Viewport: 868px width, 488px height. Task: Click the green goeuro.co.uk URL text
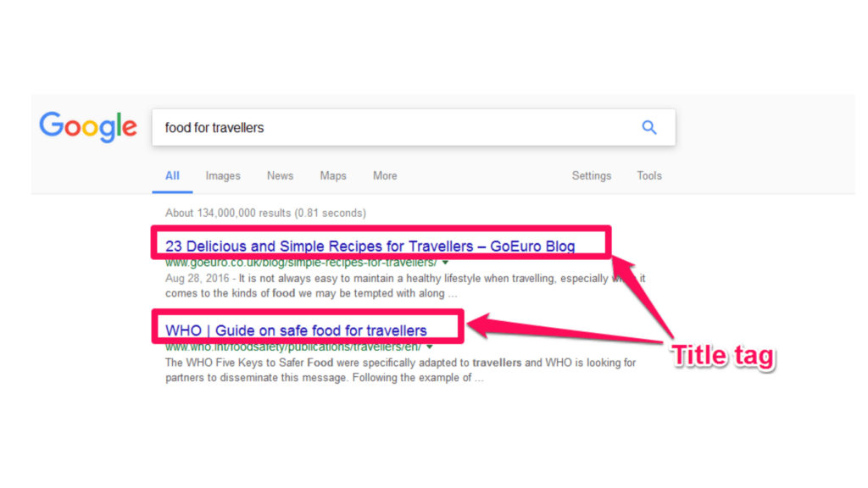tap(297, 262)
